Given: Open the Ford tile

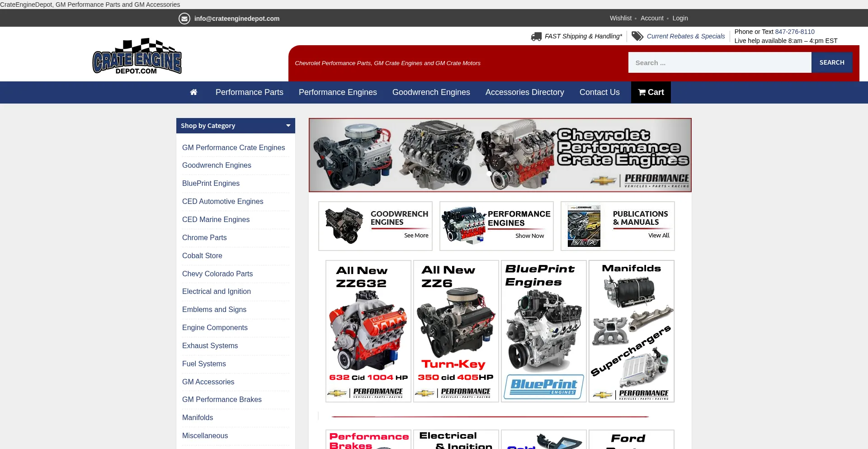Looking at the screenshot, I should pos(632,440).
